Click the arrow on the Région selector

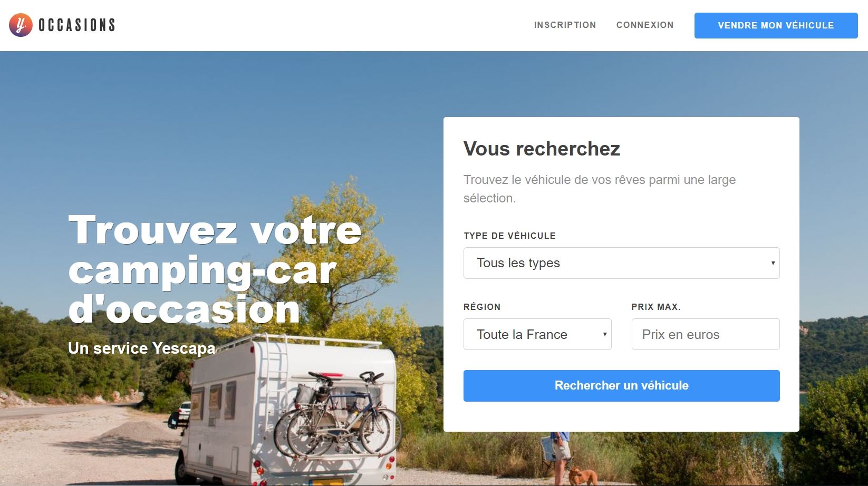tap(604, 334)
